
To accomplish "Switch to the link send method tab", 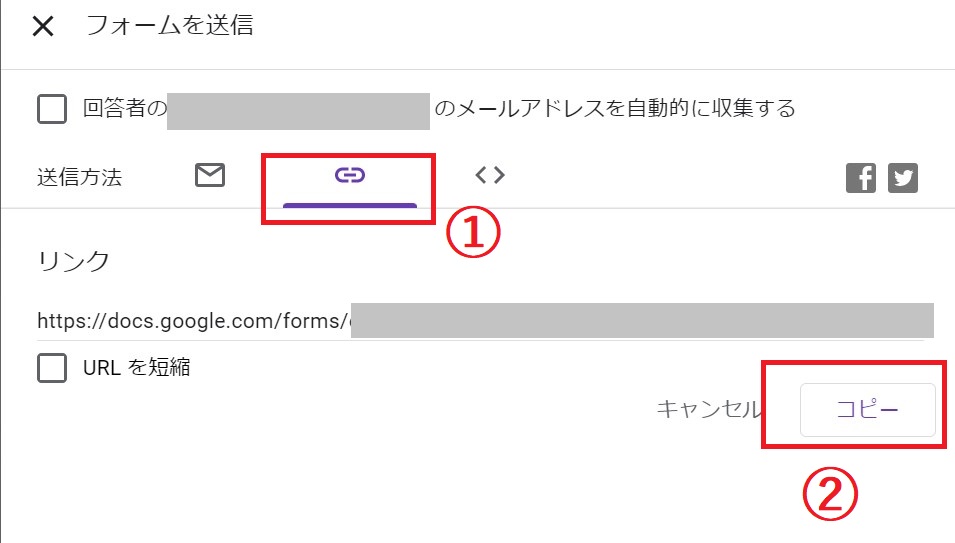I will pos(350,176).
